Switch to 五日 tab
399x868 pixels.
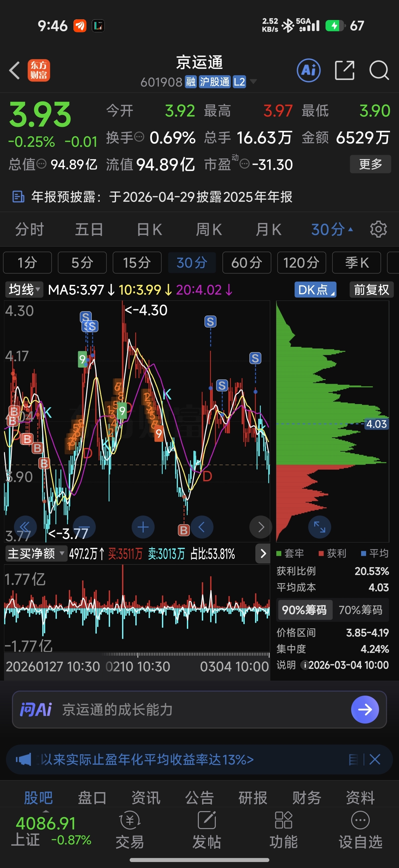coord(89,229)
